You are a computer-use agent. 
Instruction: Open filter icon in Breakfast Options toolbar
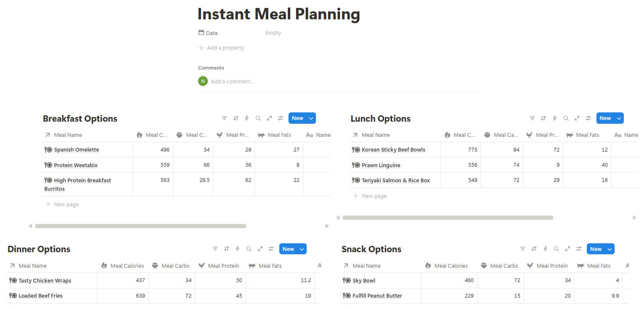pyautogui.click(x=224, y=118)
